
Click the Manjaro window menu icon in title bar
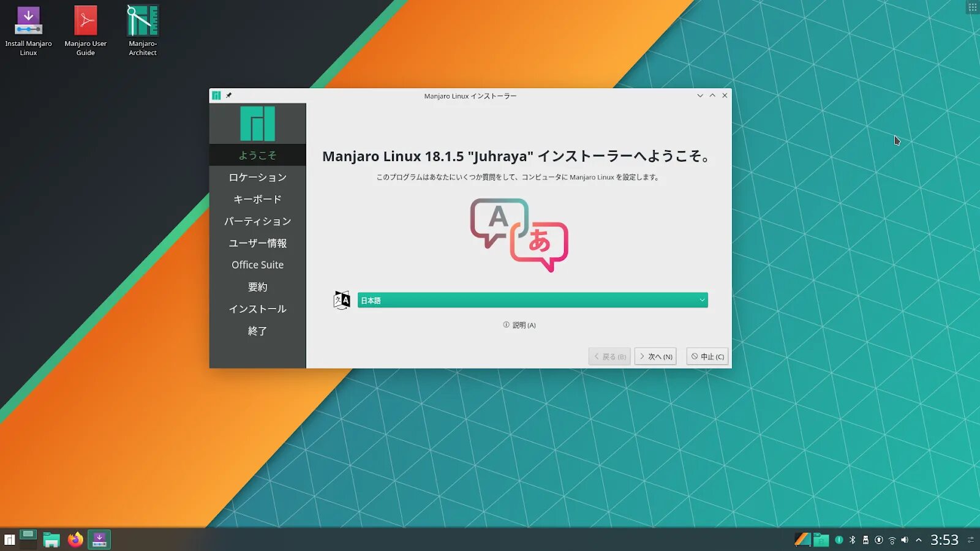(216, 96)
